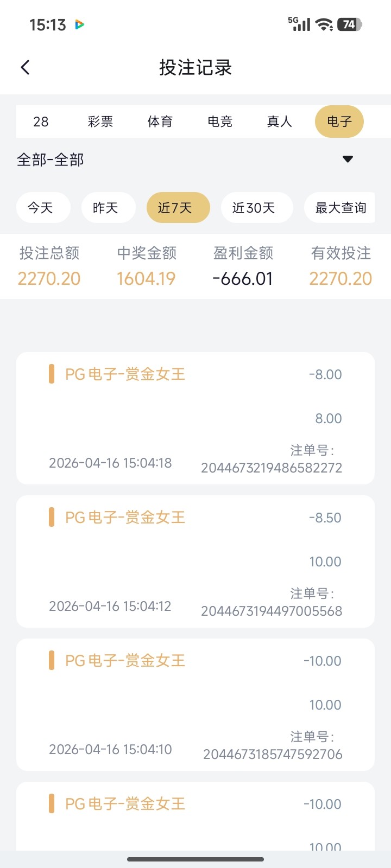This screenshot has height=868, width=391.
Task: Tap the back arrow icon
Action: [x=25, y=67]
